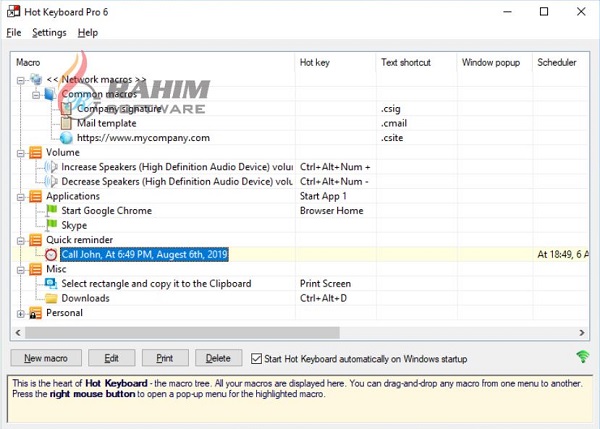Click the Ctrl+Alt+Num - hot key cell
600x429 pixels.
coord(334,181)
